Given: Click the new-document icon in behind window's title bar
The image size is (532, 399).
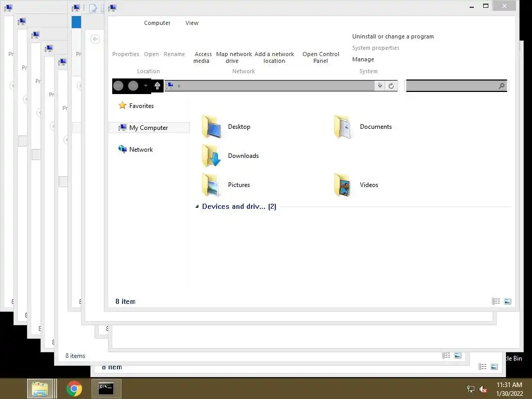Looking at the screenshot, I should 92,8.
